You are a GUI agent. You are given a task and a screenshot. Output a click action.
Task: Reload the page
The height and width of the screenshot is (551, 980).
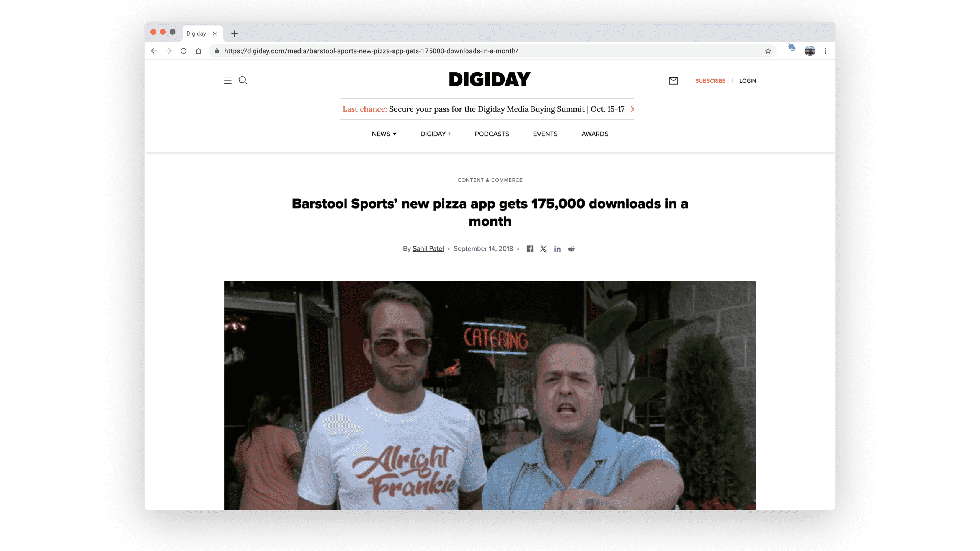tap(184, 51)
